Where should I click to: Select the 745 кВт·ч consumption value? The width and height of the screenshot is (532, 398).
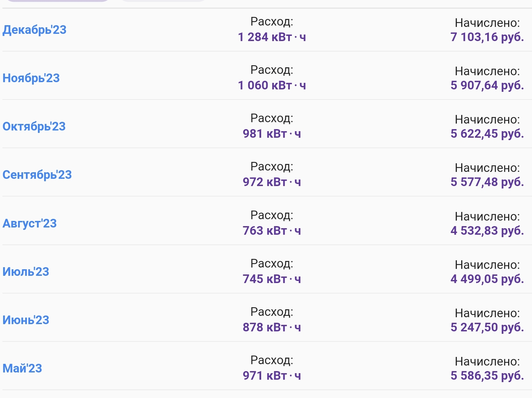pyautogui.click(x=272, y=279)
